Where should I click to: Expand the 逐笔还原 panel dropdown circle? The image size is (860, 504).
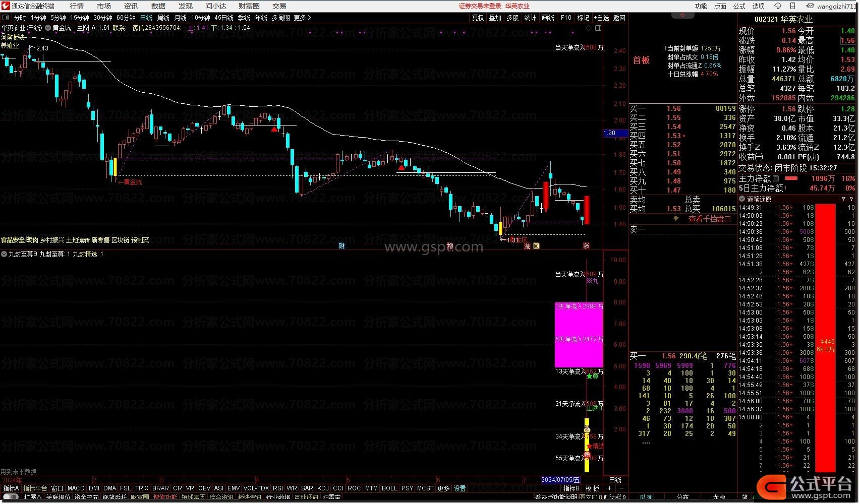pos(742,199)
